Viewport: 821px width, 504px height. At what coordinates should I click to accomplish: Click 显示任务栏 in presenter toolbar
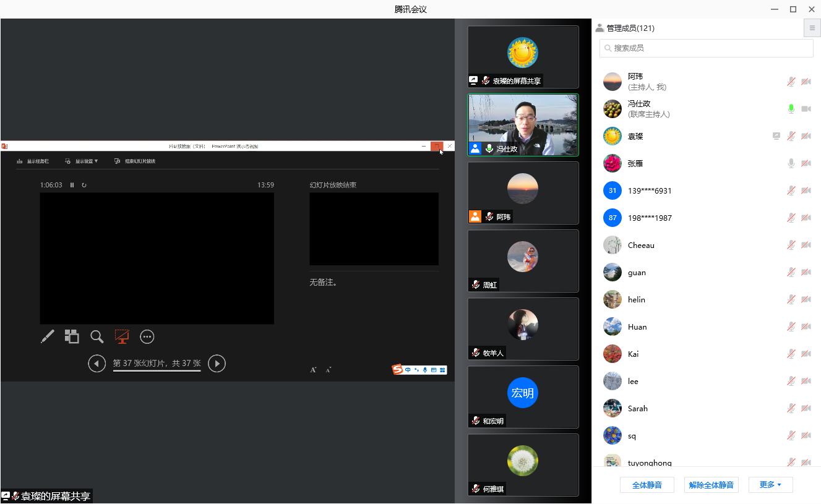pyautogui.click(x=33, y=161)
